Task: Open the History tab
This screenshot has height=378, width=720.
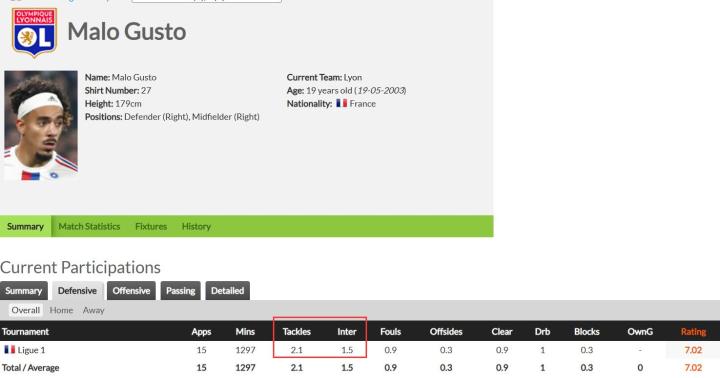Action: [x=196, y=226]
